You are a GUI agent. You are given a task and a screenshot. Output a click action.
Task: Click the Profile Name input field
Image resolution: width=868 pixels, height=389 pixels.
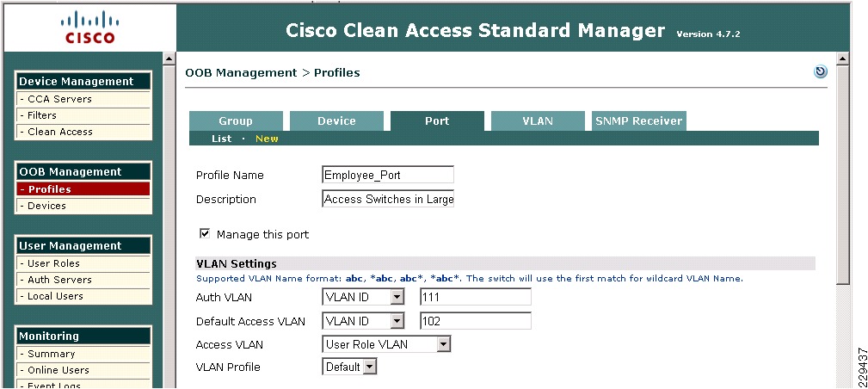387,175
